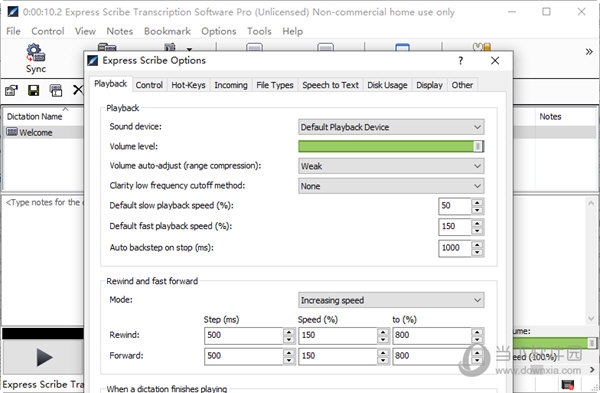
Task: Click the black playback position bar
Action: click(43, 333)
